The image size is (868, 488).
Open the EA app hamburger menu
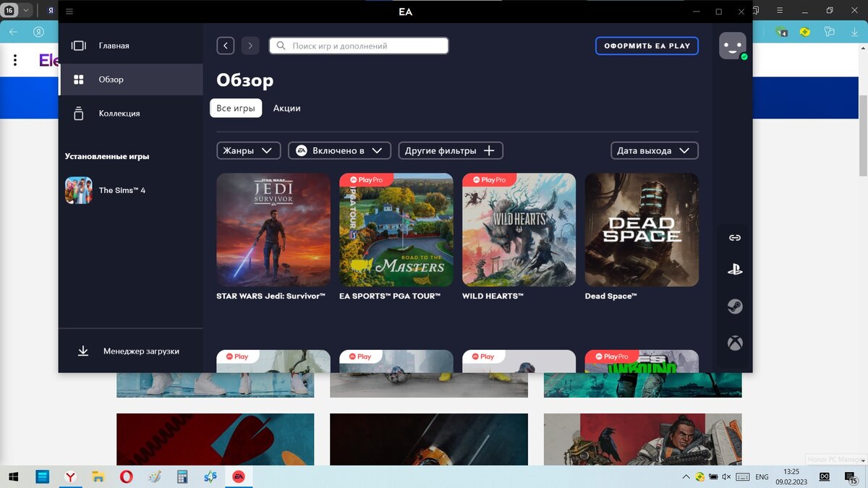point(69,12)
